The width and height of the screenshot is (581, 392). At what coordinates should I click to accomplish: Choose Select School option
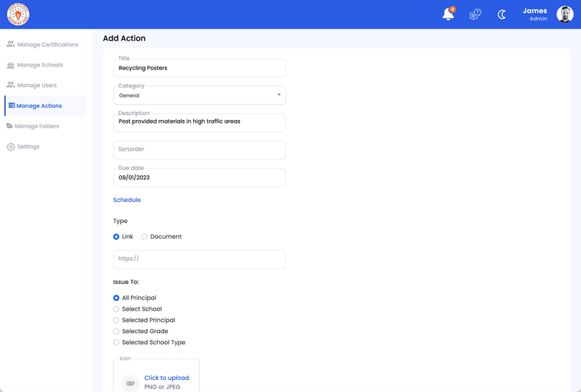(116, 309)
